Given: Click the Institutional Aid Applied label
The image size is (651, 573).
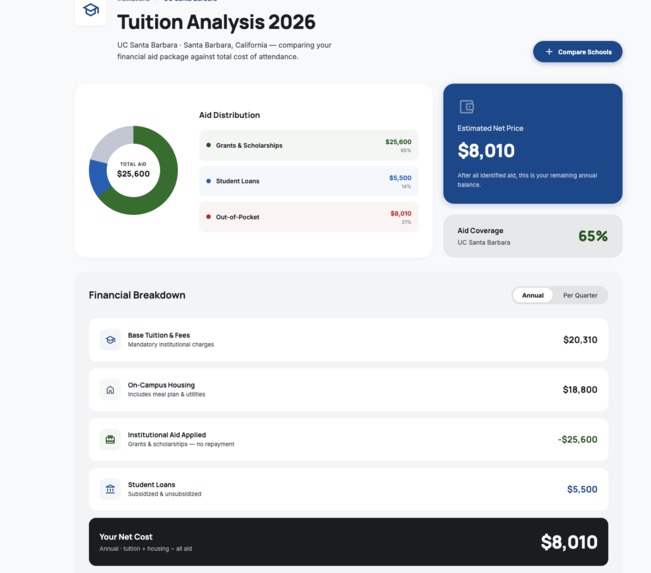Looking at the screenshot, I should click(x=167, y=435).
